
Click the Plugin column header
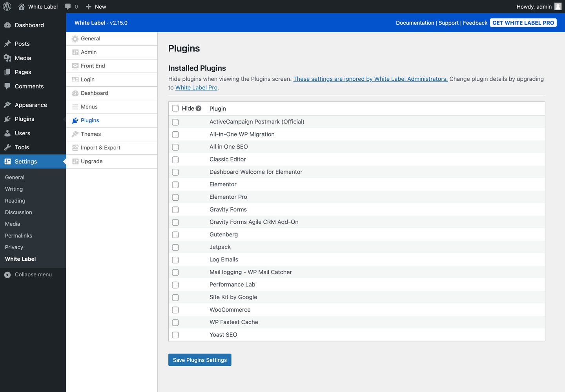coord(218,109)
